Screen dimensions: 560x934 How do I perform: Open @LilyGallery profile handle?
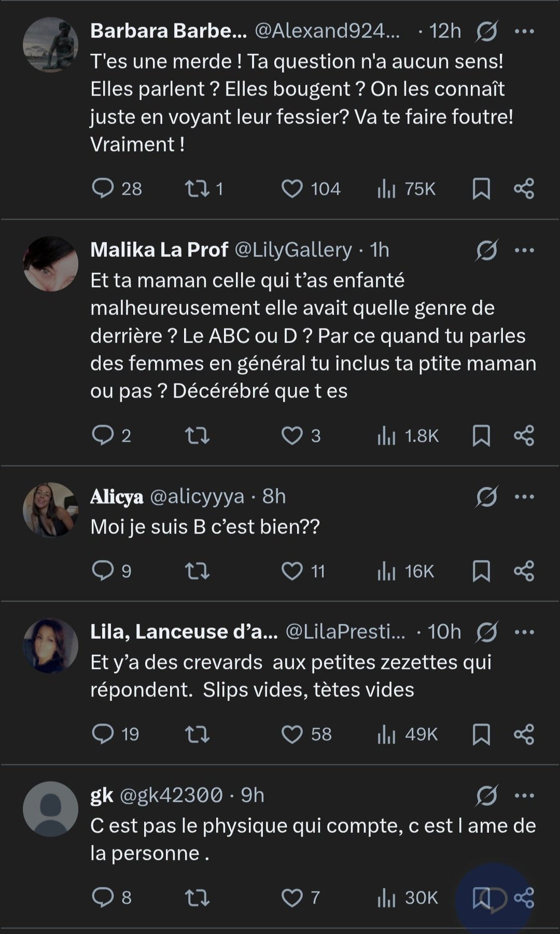[x=293, y=250]
